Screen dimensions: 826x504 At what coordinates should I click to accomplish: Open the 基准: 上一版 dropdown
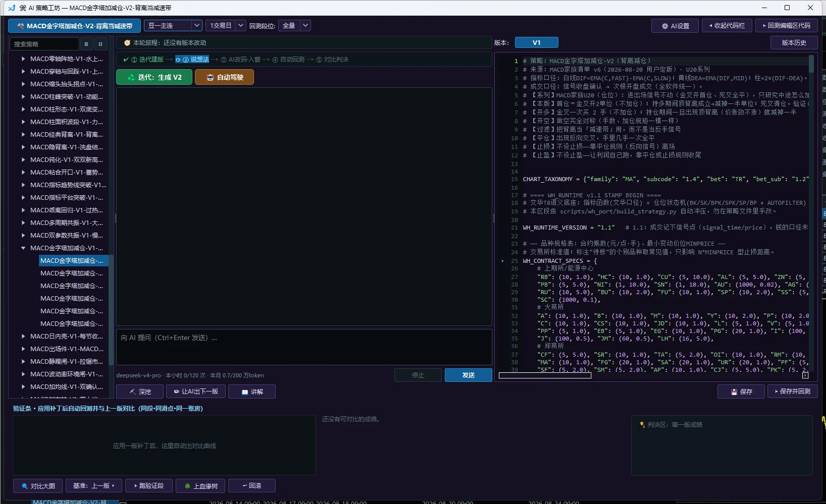click(x=94, y=486)
